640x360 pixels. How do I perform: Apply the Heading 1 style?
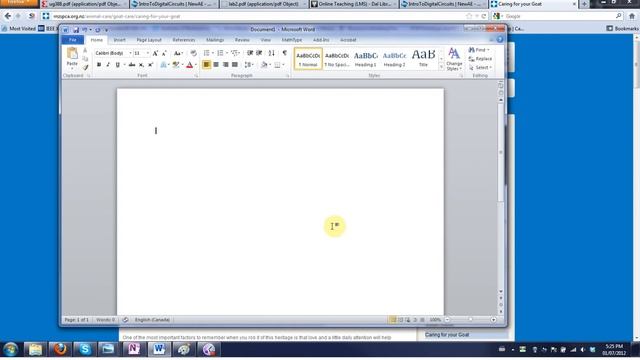pyautogui.click(x=365, y=59)
